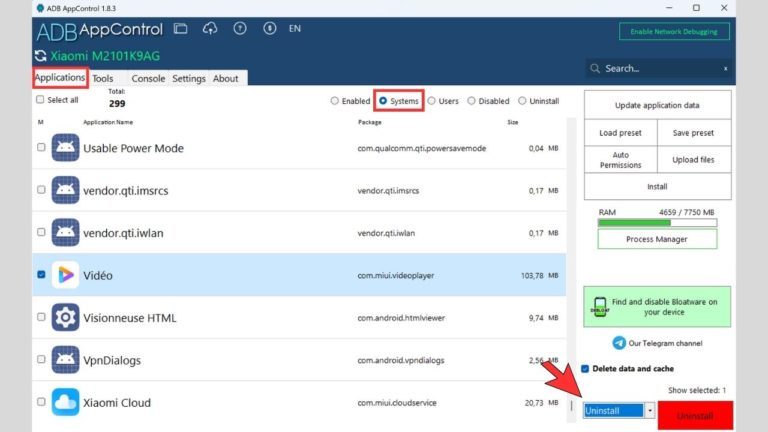Click the Save preset button
This screenshot has height=432, width=768.
tap(694, 133)
